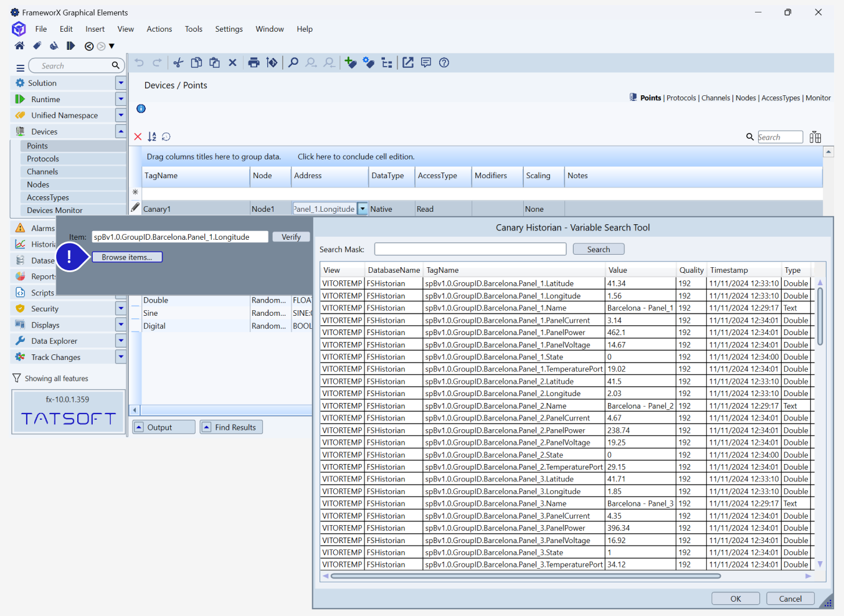
Task: Delete row with the red X icon
Action: [138, 137]
